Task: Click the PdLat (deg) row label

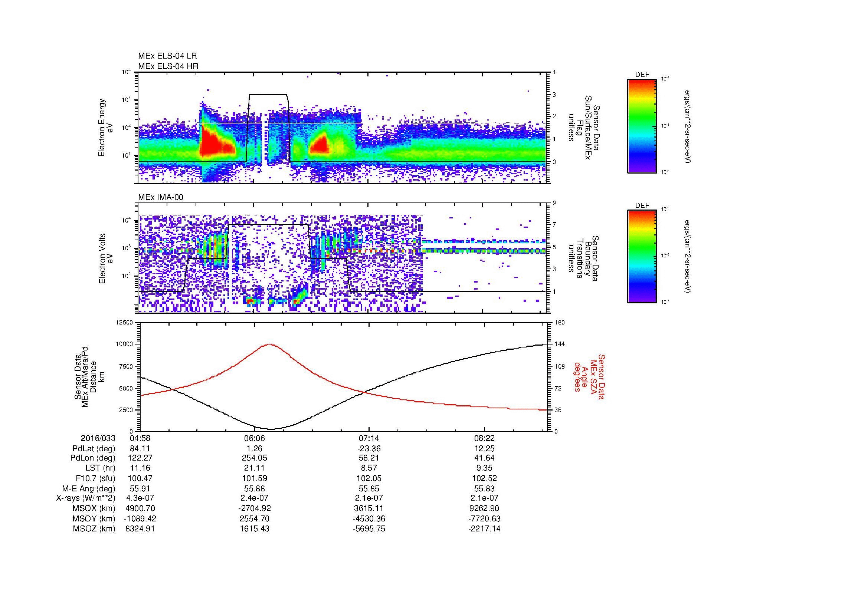Action: coord(94,449)
